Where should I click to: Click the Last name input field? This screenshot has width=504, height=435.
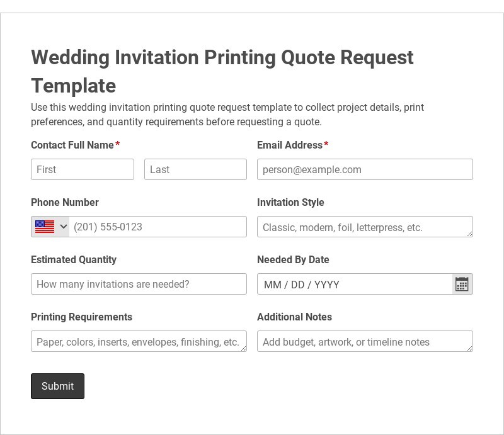click(x=195, y=169)
